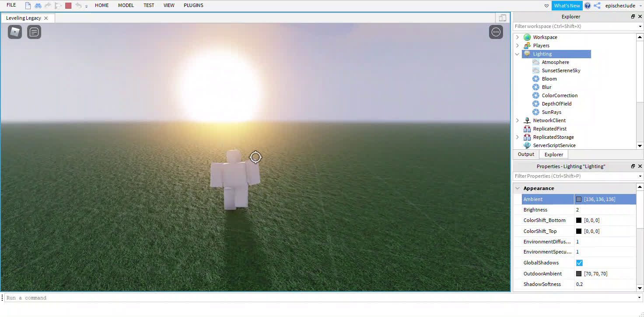This screenshot has height=317, width=644.
Task: Open the script list icon in viewport
Action: pyautogui.click(x=34, y=32)
